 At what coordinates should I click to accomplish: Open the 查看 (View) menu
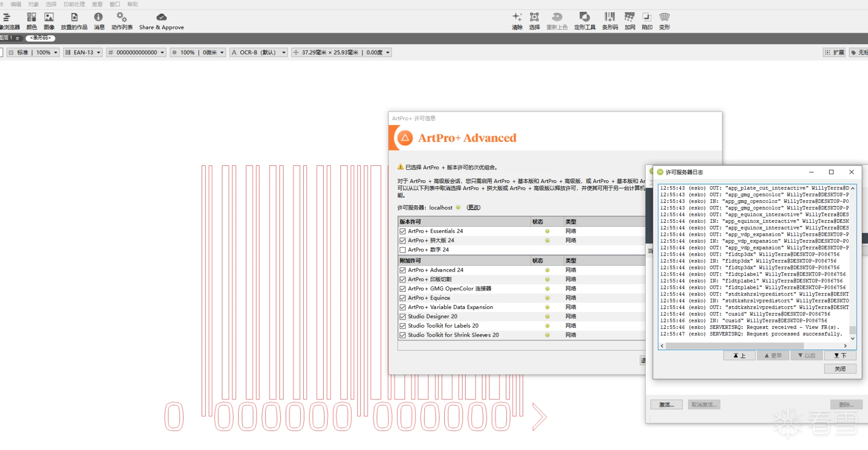tap(97, 5)
